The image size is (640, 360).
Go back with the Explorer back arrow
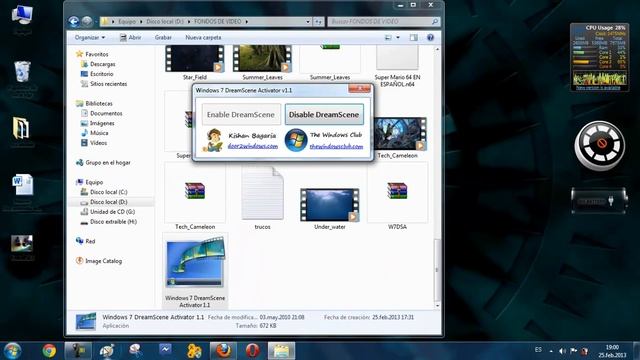coord(74,21)
